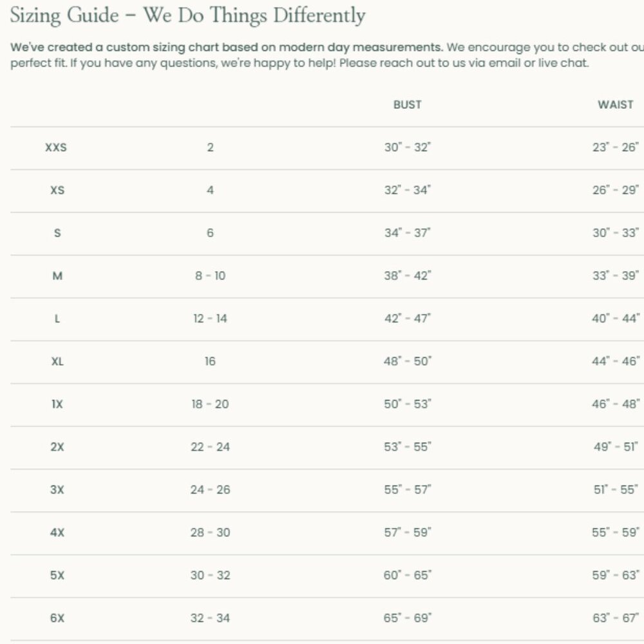644x644 pixels.
Task: Click the WAIST column header
Action: click(615, 104)
